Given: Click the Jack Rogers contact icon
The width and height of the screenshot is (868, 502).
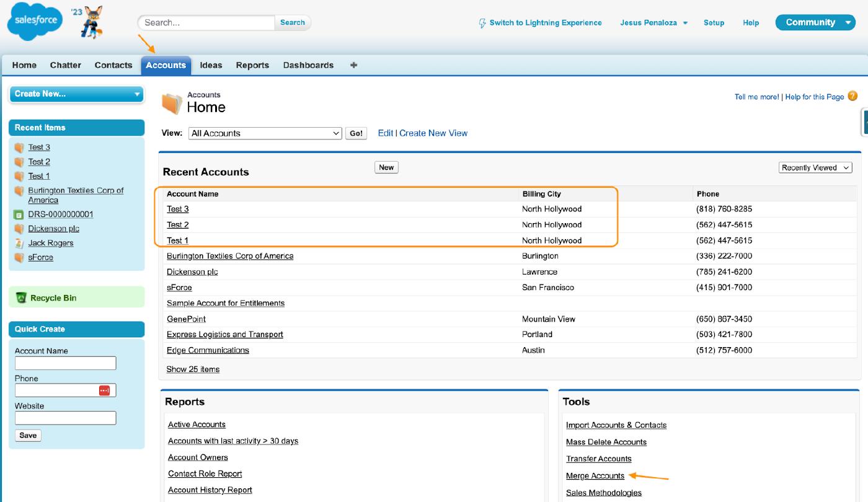Looking at the screenshot, I should tap(19, 243).
